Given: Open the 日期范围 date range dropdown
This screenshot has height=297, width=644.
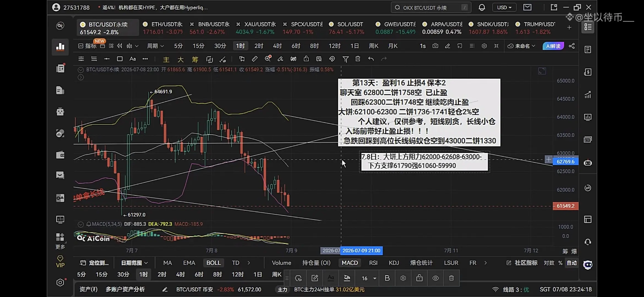Looking at the screenshot, I should pyautogui.click(x=134, y=263).
